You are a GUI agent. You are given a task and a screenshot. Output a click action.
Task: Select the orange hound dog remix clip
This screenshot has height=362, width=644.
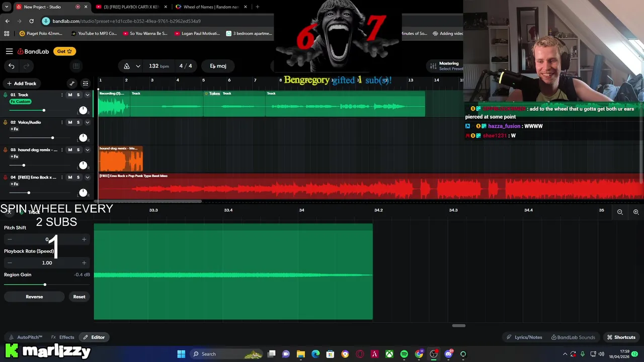pyautogui.click(x=121, y=159)
